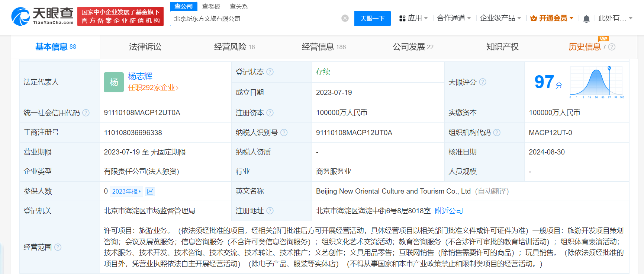The height and width of the screenshot is (274, 644).
Task: Select 有限责任公司(法人独资) company type
Action: 141,172
